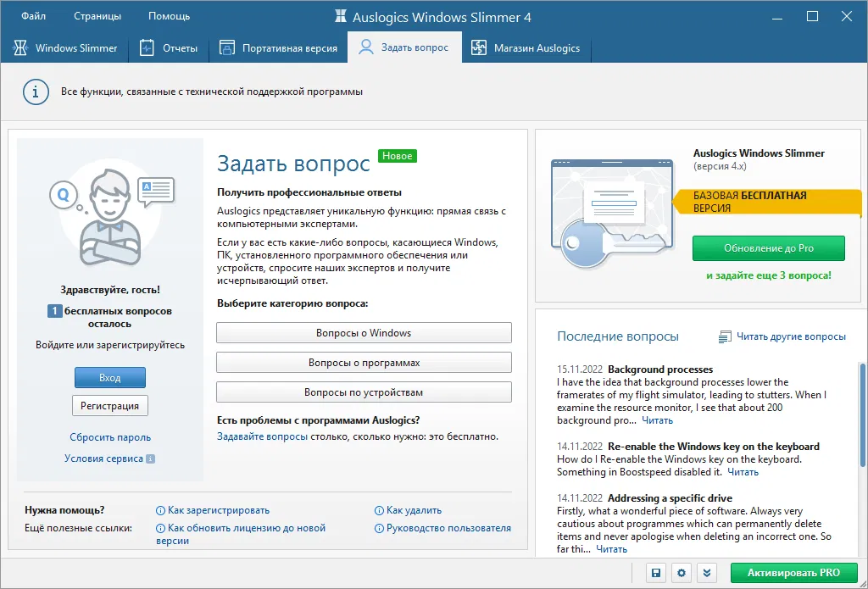Open Как обновить лицензию до новой версии link
This screenshot has width=868, height=589.
click(241, 534)
